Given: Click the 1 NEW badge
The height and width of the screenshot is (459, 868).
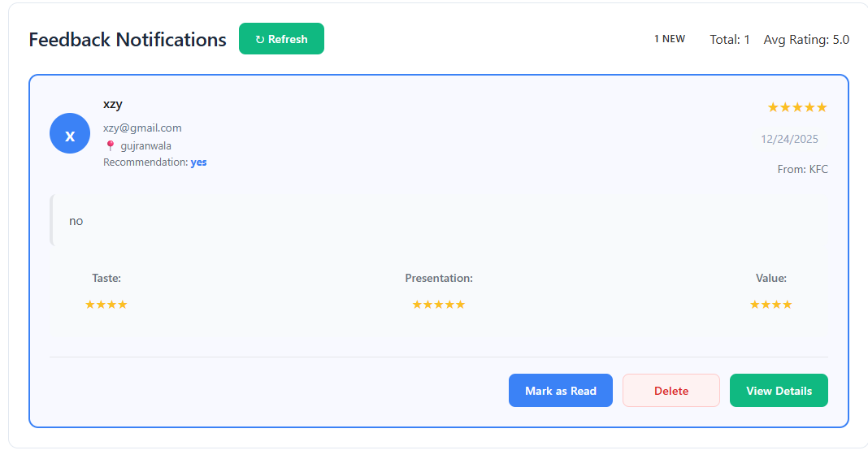Looking at the screenshot, I should point(670,39).
